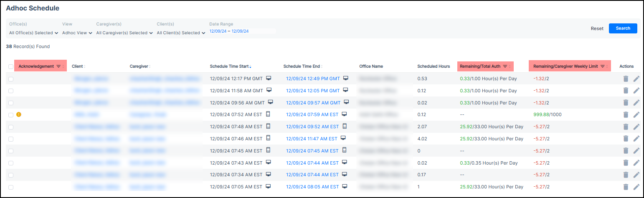Select checkbox for the 12:17 PM GMT row
The image size is (644, 198).
[11, 79]
